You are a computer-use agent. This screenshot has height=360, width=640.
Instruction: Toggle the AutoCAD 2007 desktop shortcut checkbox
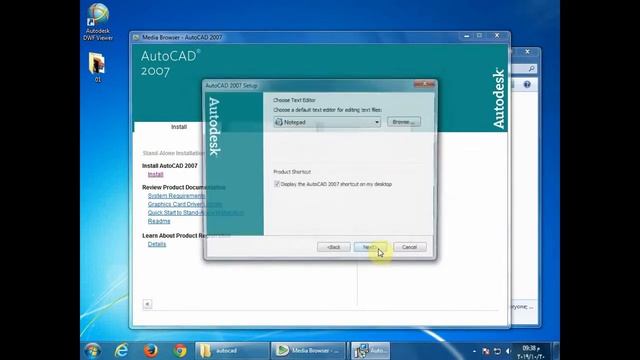277,184
